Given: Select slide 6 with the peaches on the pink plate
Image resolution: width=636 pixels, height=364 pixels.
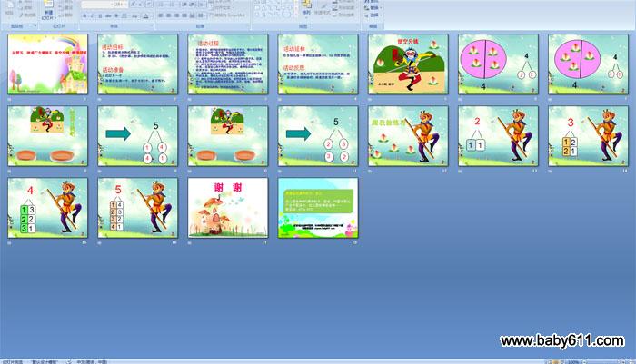Looking at the screenshot, I should pyautogui.click(x=498, y=64).
